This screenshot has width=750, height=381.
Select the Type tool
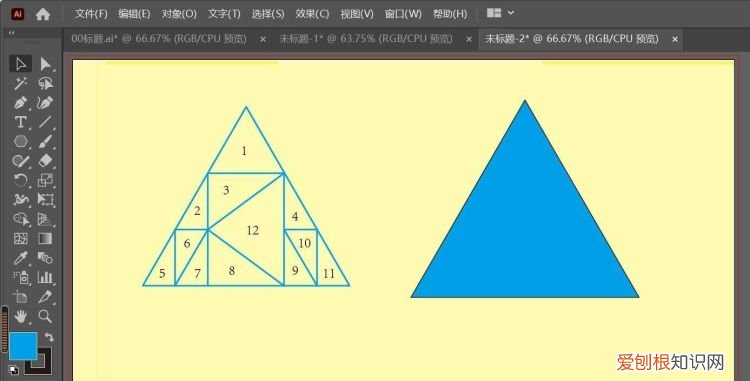(x=21, y=122)
